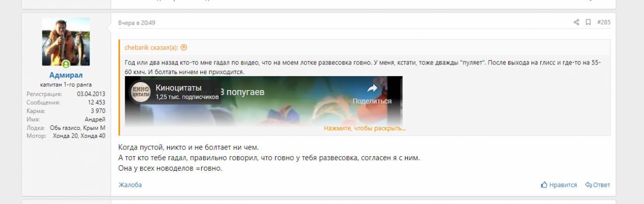Screen dimensions: 644x204
Task: Click the 'chebarik сказал(а)' quote header
Action: pos(151,47)
